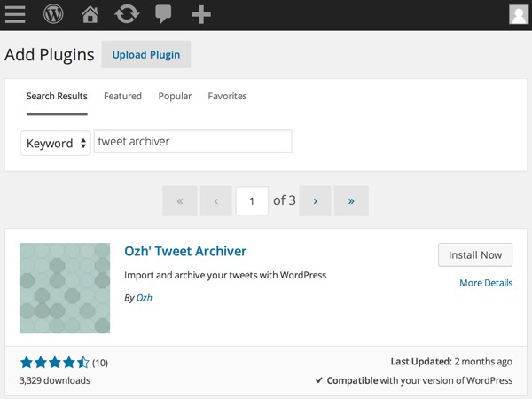Screen dimensions: 532x399
Task: Go to previous results page
Action: click(215, 201)
